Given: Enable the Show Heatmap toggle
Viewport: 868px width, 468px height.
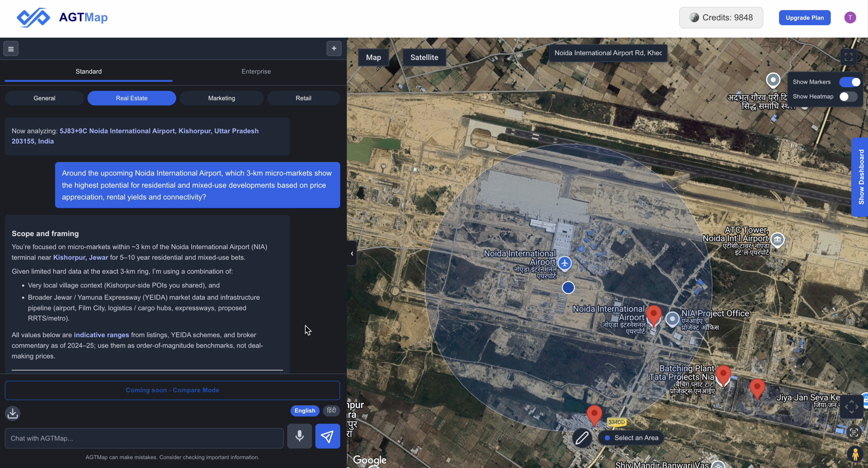Looking at the screenshot, I should click(848, 97).
